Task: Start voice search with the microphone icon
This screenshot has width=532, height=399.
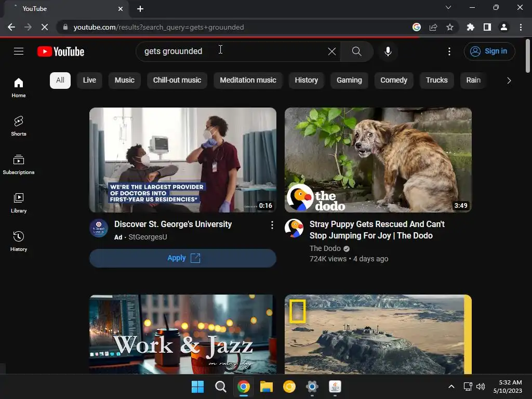Action: click(388, 51)
